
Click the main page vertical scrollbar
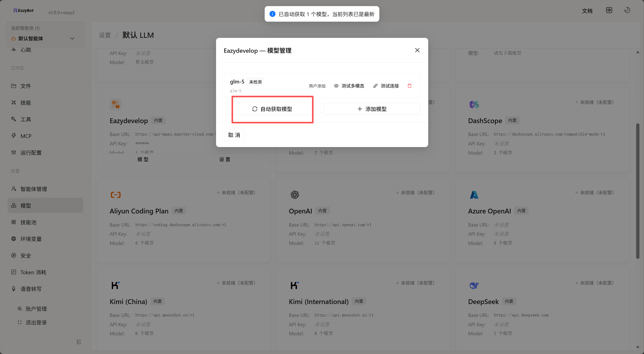638,191
